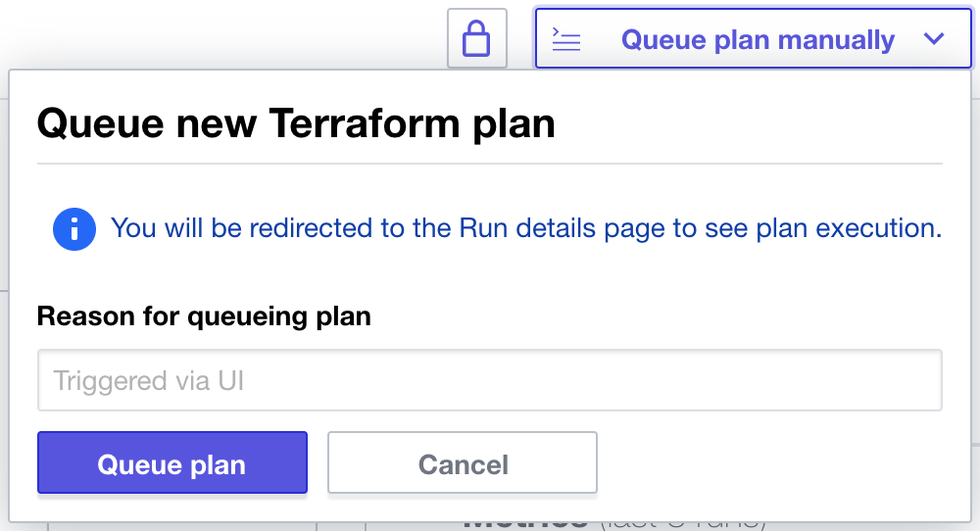This screenshot has width=980, height=531.
Task: Expand the chevron beside Queue plan manually
Action: 934,39
